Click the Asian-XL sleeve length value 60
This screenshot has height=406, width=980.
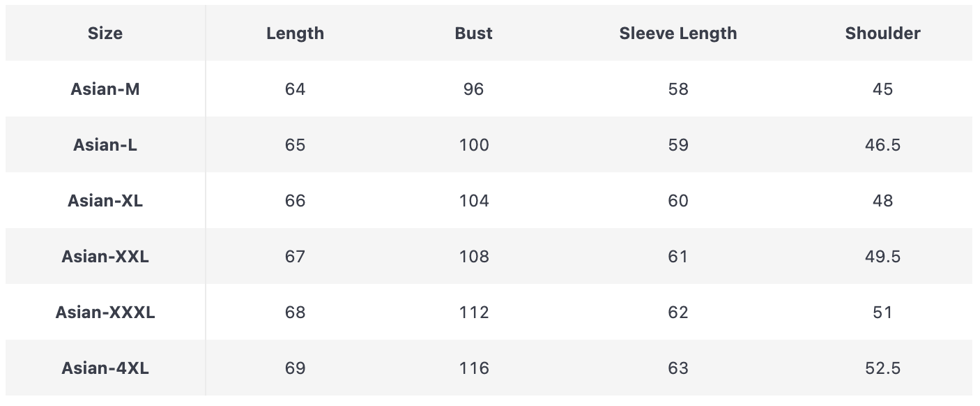click(x=677, y=201)
